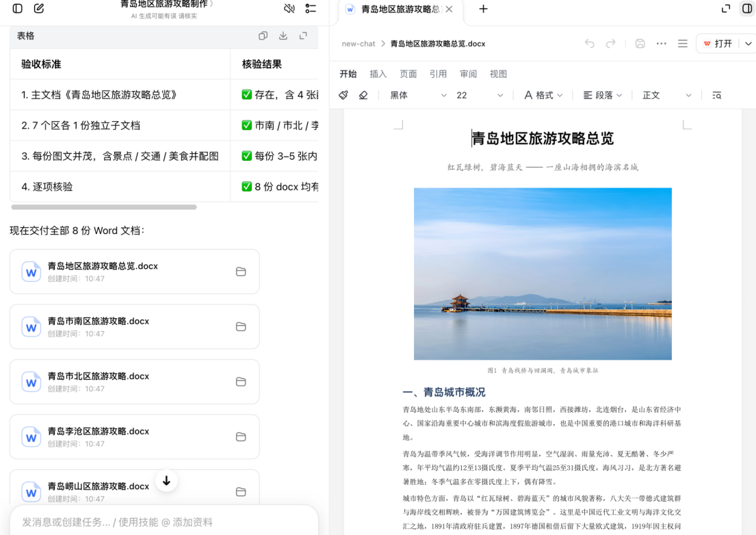
Task: Toggle the left sidebar panel icon
Action: click(x=17, y=9)
